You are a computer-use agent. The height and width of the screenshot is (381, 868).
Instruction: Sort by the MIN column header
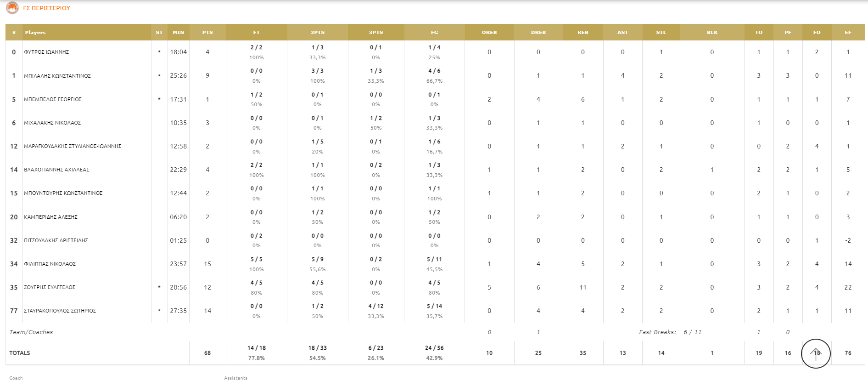(x=178, y=33)
